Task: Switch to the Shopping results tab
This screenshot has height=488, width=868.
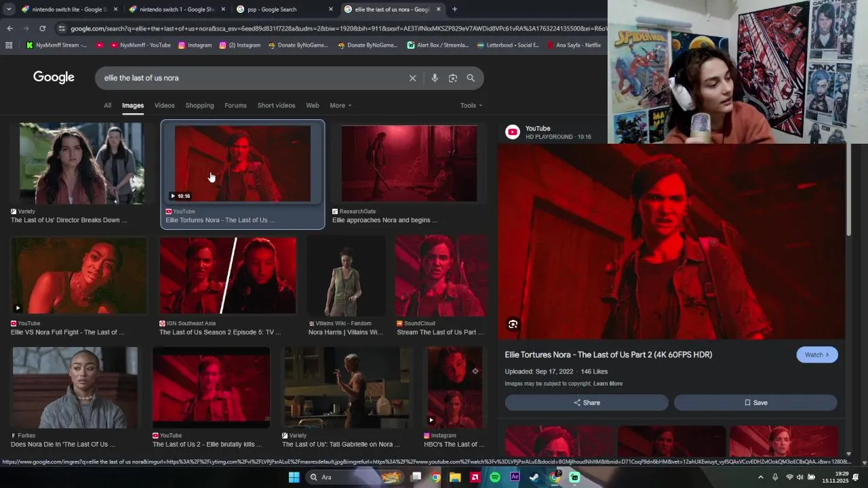Action: tap(199, 106)
